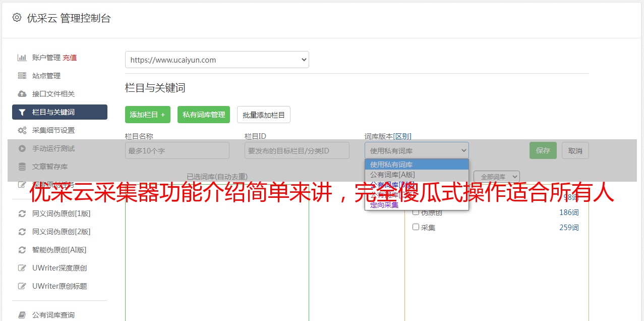The image size is (644, 321).
Task: Open the 词库版本 select box
Action: click(417, 150)
